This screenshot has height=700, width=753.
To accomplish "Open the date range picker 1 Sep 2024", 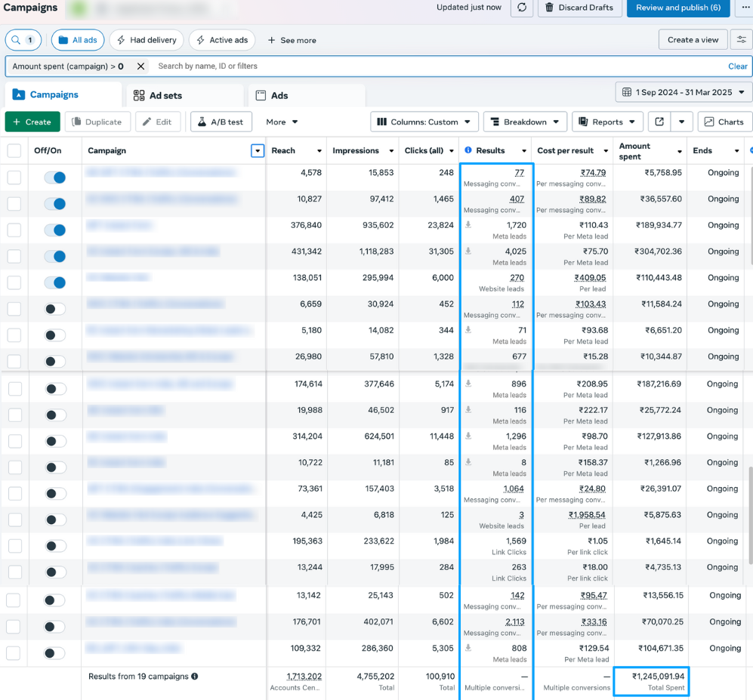I will pos(684,92).
